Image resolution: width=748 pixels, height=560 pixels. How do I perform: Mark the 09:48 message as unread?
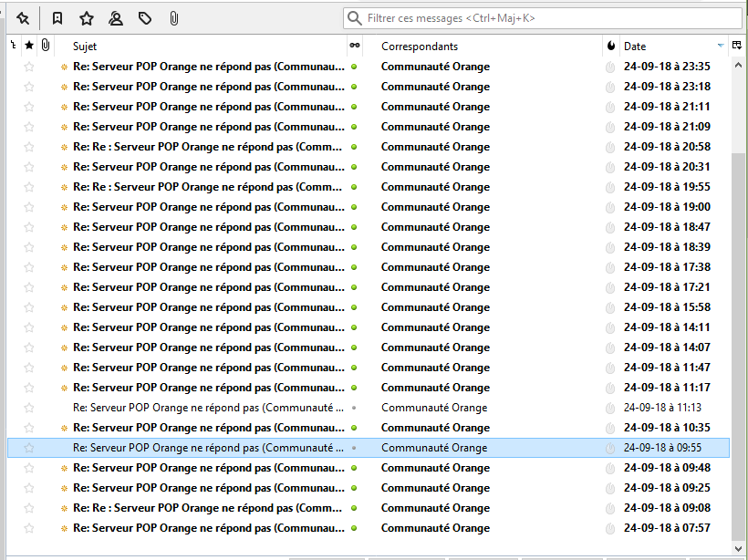click(x=608, y=468)
